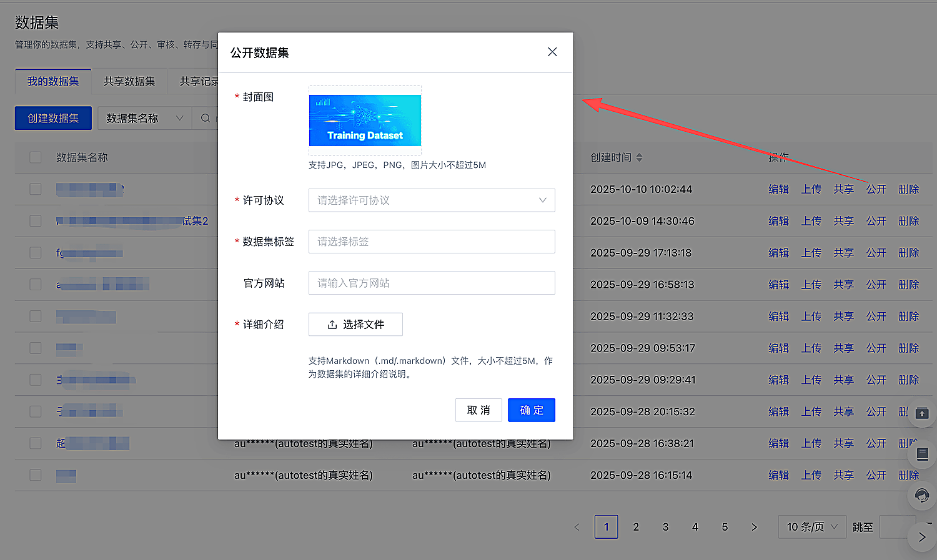Click the 创建数据集 button
The image size is (937, 560).
click(53, 119)
